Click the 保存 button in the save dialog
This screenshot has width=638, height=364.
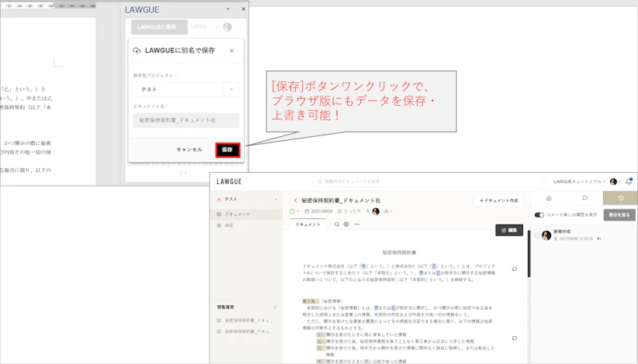[227, 150]
